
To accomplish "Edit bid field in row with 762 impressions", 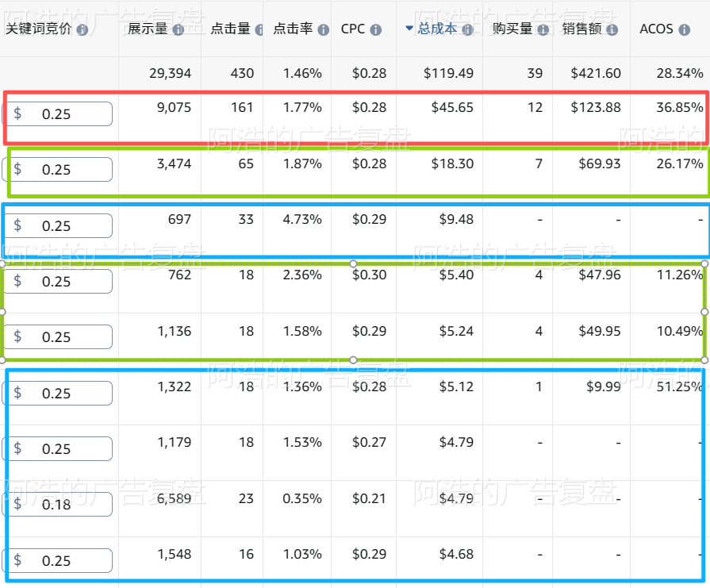I will click(x=57, y=282).
